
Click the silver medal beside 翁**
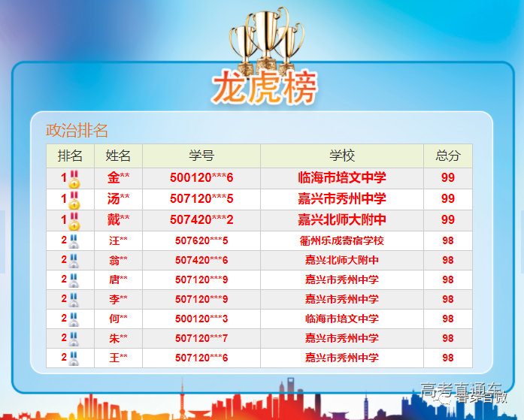coord(74,261)
